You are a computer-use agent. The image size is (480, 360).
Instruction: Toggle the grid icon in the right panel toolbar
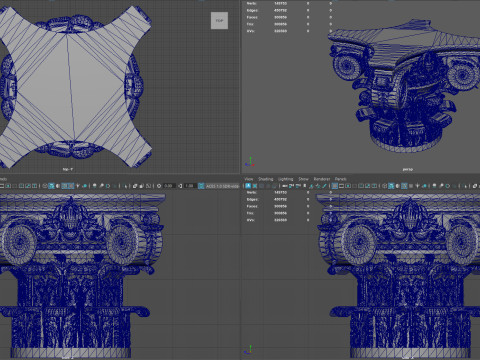pyautogui.click(x=335, y=186)
